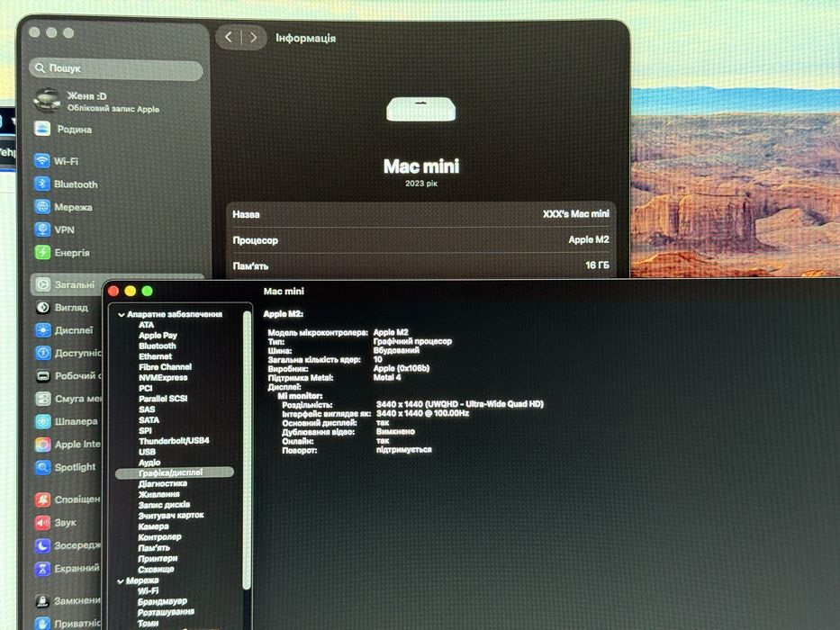840x630 pixels.
Task: Select the Загальні gear icon
Action: point(43,284)
